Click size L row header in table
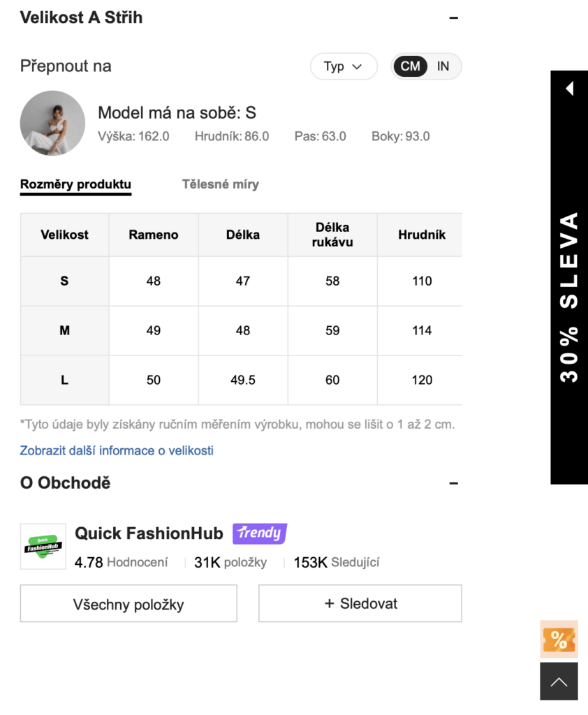Viewport: 588px width, 715px height. (x=64, y=380)
